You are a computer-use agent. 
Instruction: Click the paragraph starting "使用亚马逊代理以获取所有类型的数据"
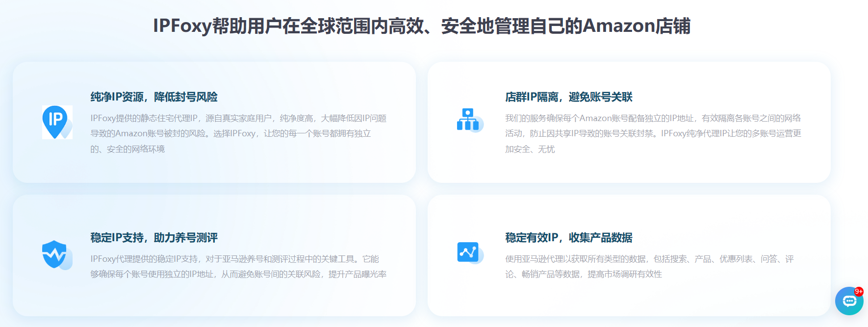coord(650,266)
